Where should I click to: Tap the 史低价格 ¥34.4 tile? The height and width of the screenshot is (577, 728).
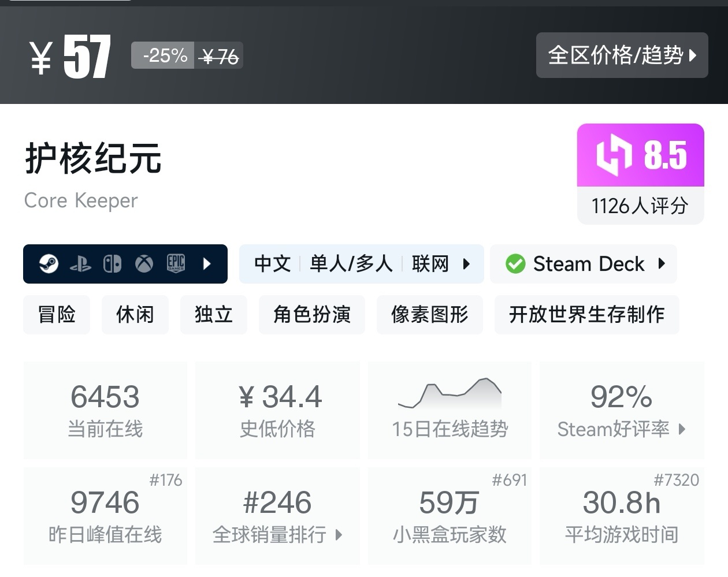pos(277,410)
